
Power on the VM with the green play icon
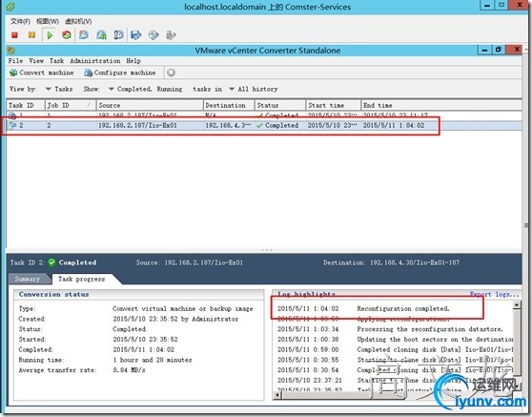[50, 35]
